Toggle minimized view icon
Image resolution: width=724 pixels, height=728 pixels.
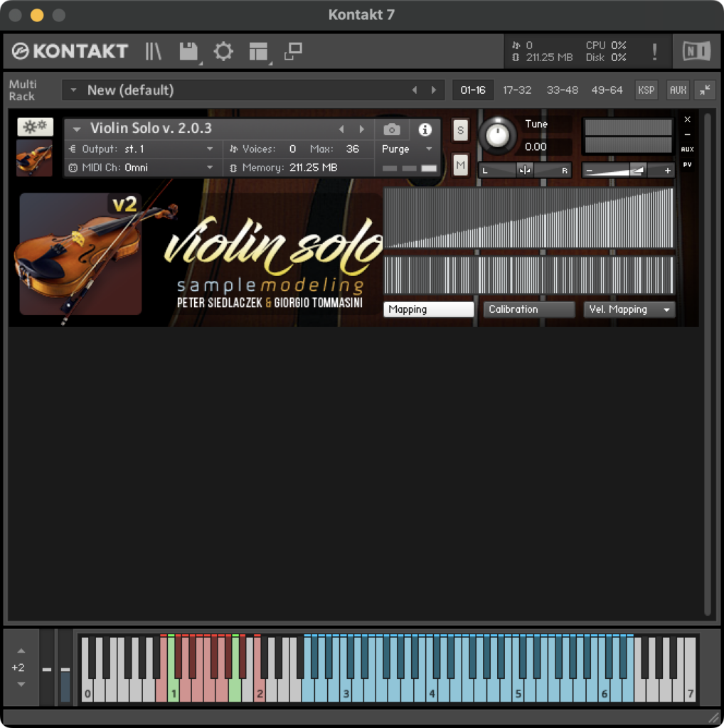(293, 51)
